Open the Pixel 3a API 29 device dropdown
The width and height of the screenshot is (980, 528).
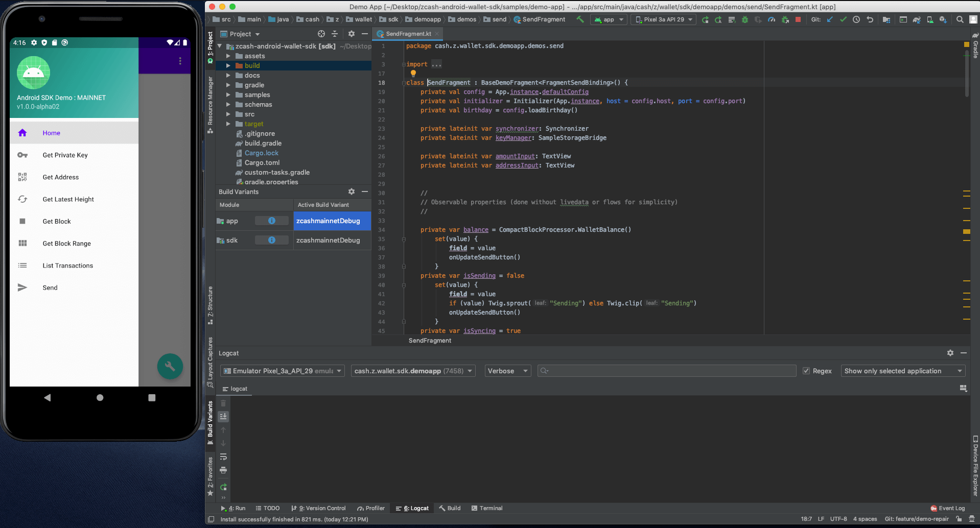(x=663, y=19)
